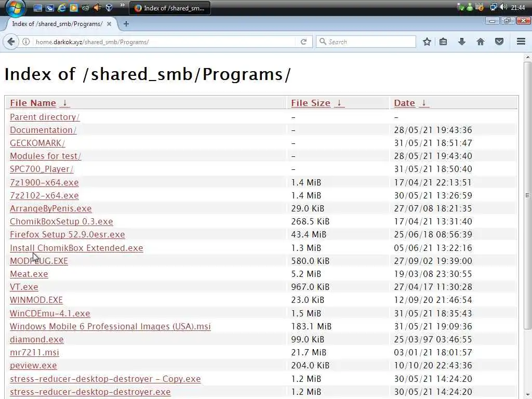Open the downloads arrow panel
Image resolution: width=532 pixels, height=399 pixels.
tap(462, 42)
